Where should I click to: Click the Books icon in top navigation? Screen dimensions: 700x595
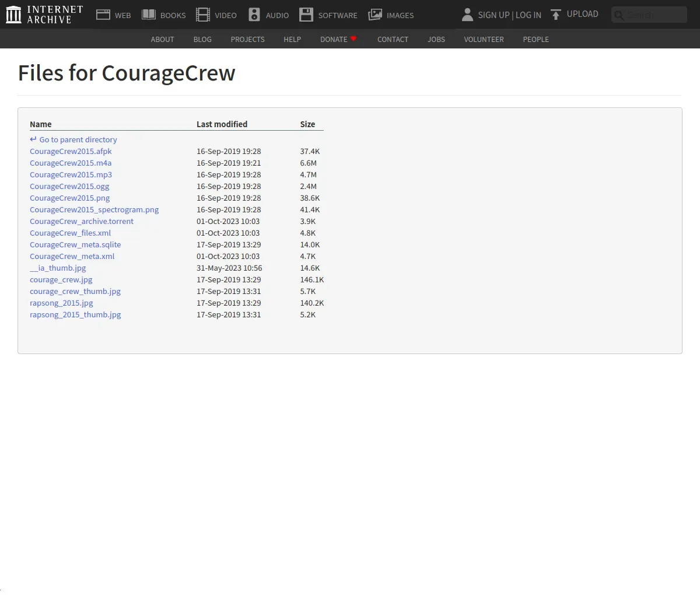point(149,15)
